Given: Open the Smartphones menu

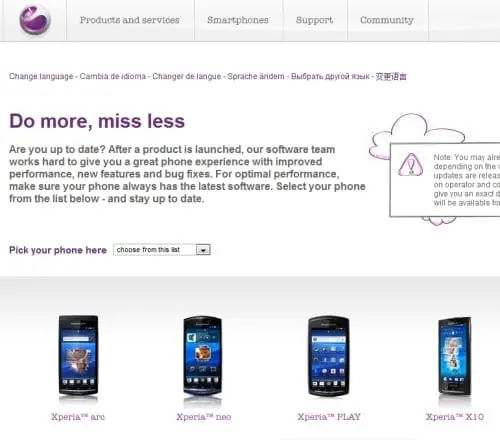Looking at the screenshot, I should click(238, 20).
